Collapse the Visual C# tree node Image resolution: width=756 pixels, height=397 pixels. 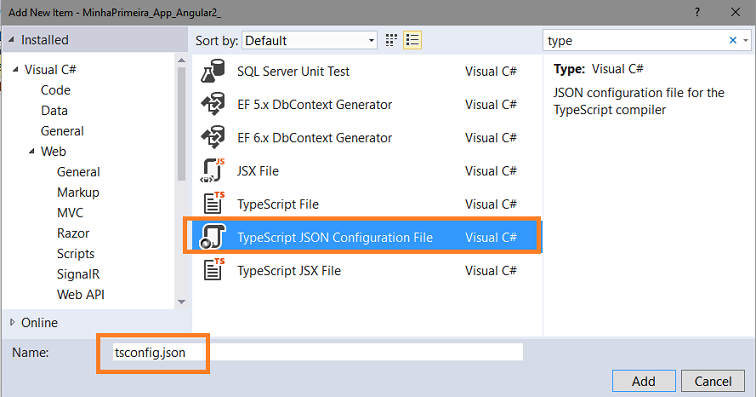pyautogui.click(x=16, y=69)
